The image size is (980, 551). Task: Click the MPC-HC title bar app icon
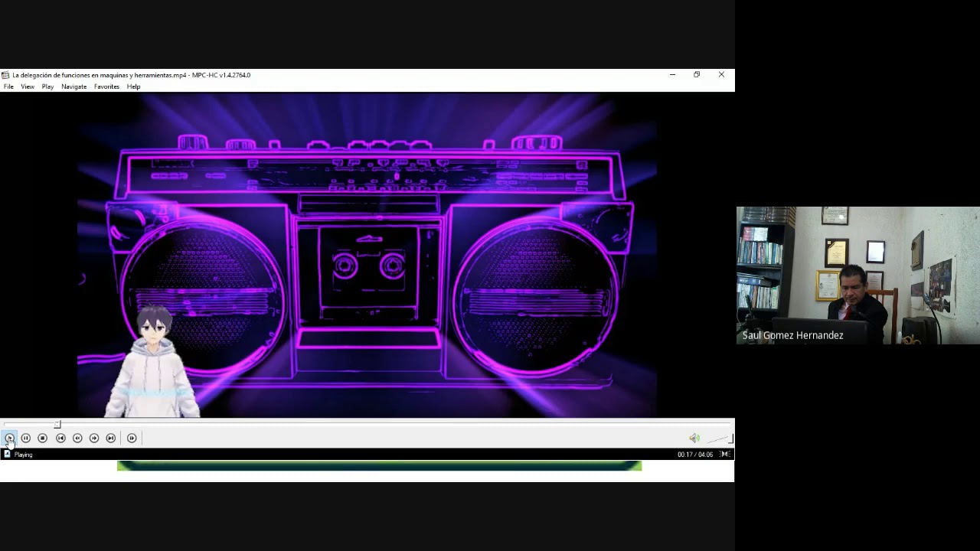(x=5, y=75)
